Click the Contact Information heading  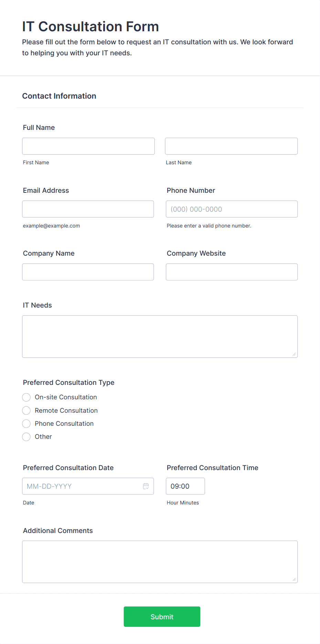click(59, 96)
